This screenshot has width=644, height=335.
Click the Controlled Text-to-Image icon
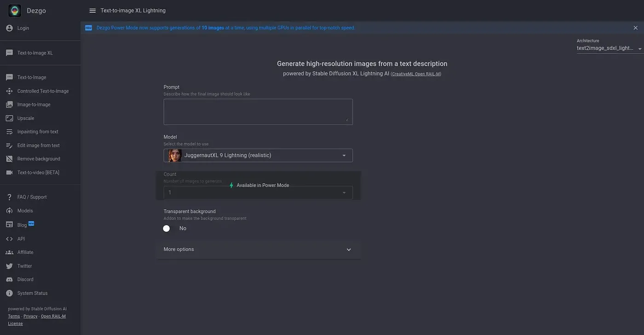[9, 91]
